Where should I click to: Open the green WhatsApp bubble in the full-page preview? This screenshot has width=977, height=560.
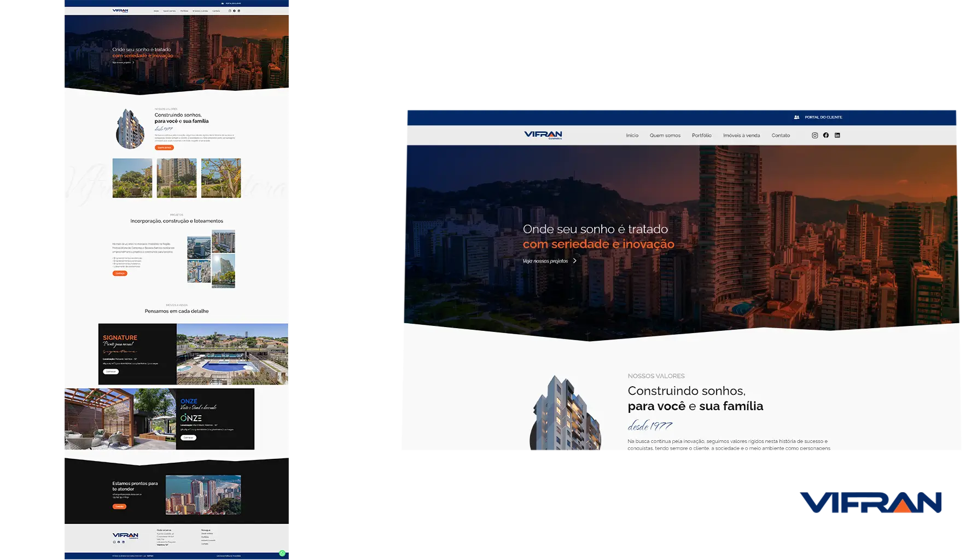(282, 553)
